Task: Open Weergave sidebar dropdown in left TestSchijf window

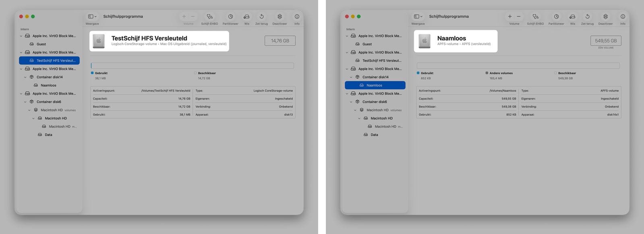Action: pos(92,17)
